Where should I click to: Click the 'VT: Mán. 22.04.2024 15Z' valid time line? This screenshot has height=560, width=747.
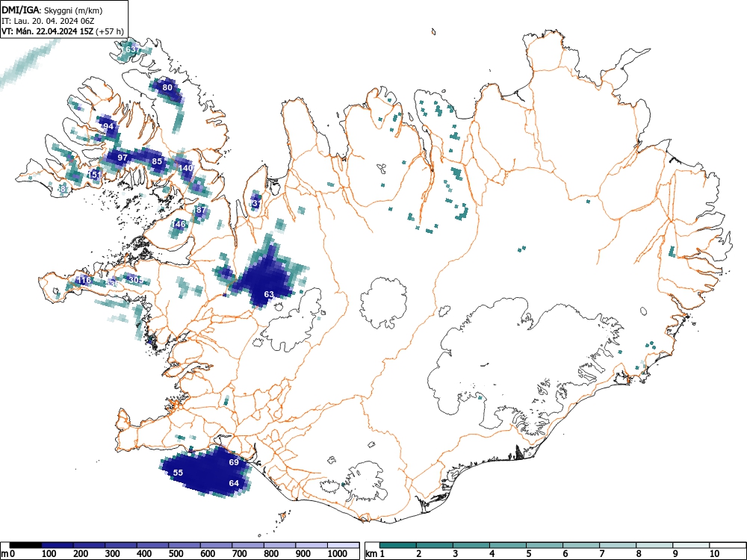(x=48, y=31)
